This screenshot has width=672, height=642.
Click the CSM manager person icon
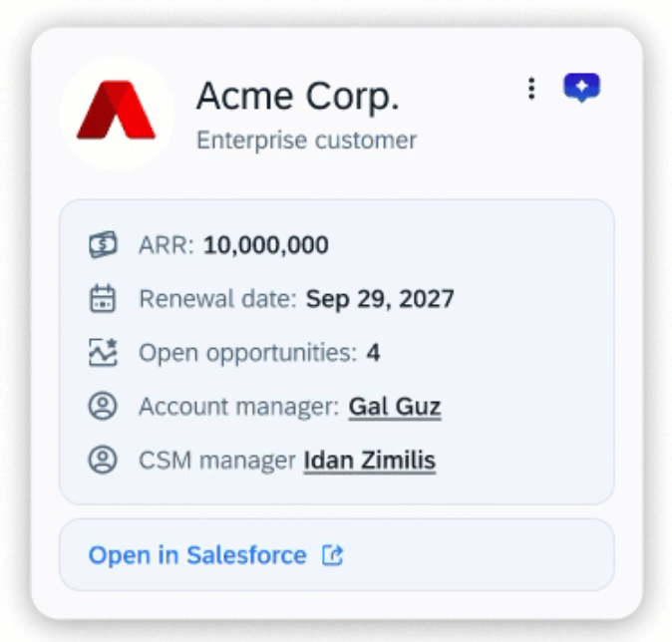[x=103, y=460]
